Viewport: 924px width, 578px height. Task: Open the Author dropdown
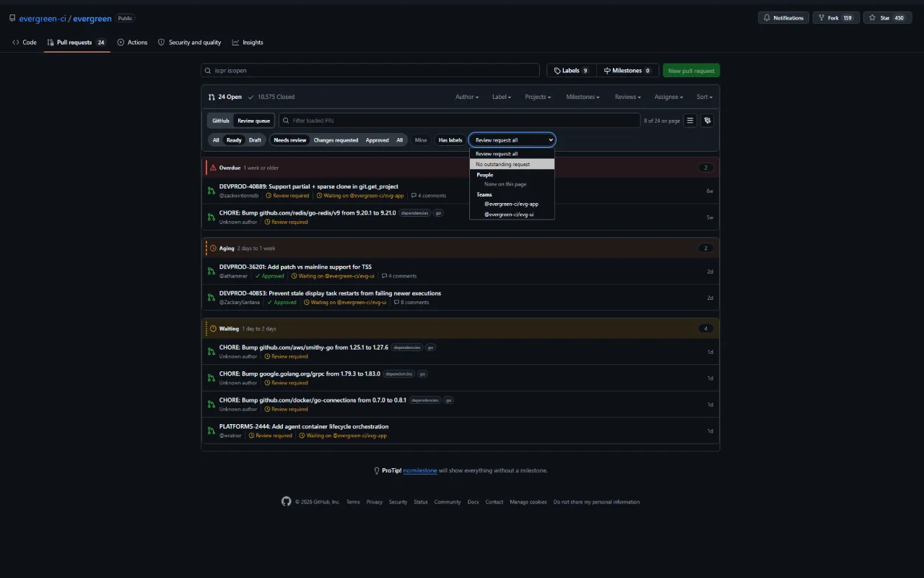click(x=467, y=97)
